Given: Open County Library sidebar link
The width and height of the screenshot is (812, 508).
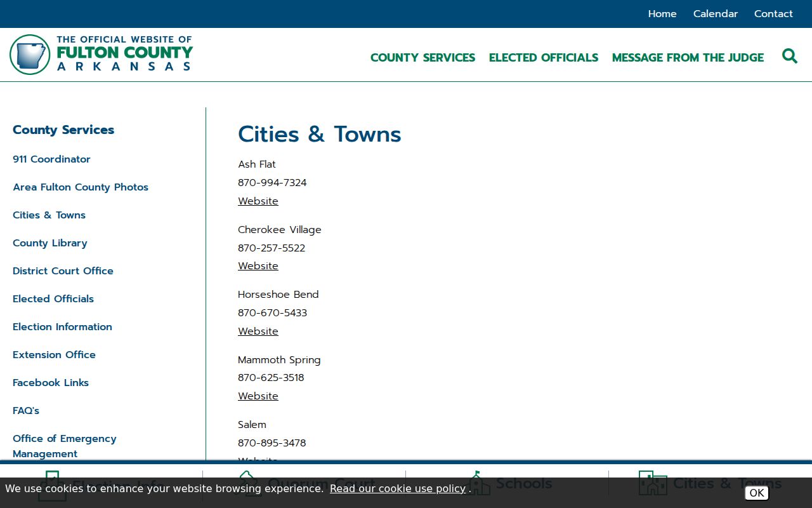Looking at the screenshot, I should tap(50, 243).
